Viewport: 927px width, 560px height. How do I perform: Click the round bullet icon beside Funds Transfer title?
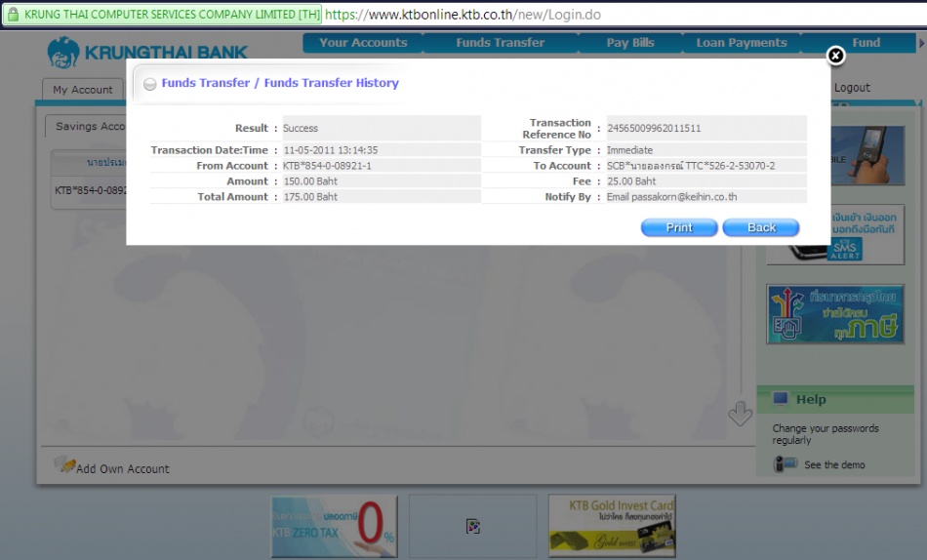[150, 84]
